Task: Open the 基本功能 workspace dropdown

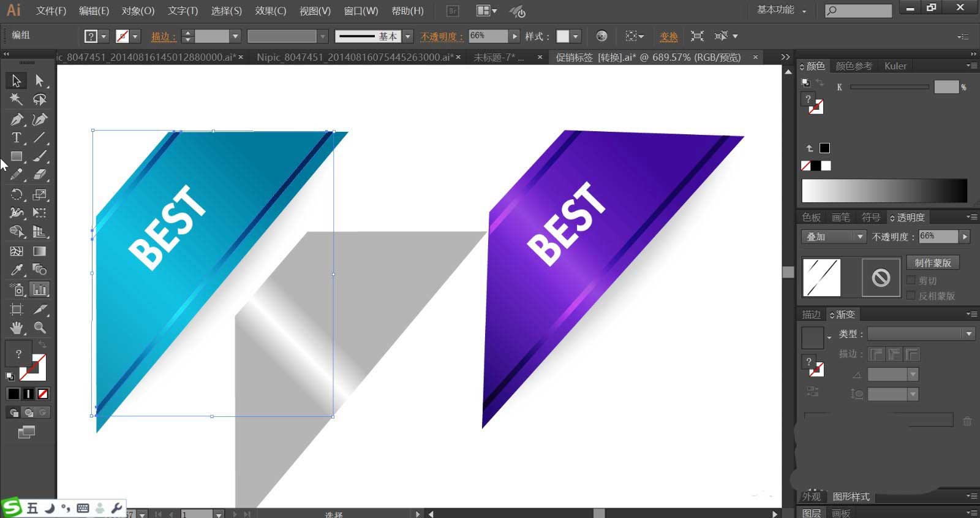Action: (x=782, y=10)
